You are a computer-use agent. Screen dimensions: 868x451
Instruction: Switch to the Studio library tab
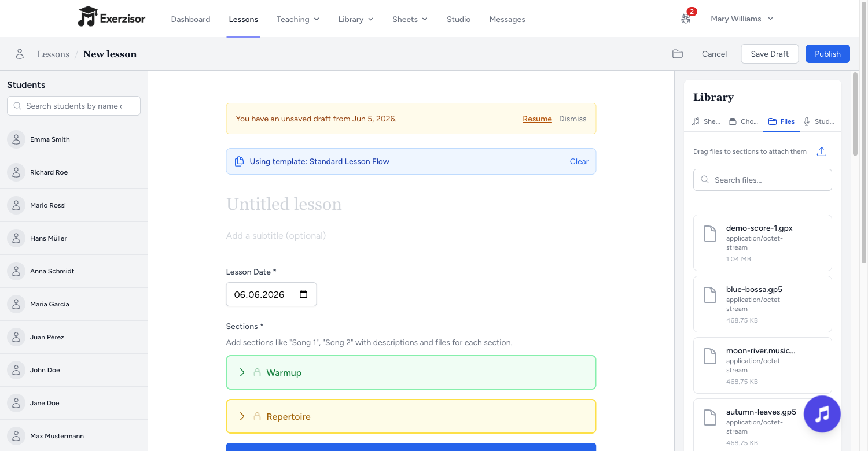coord(818,121)
